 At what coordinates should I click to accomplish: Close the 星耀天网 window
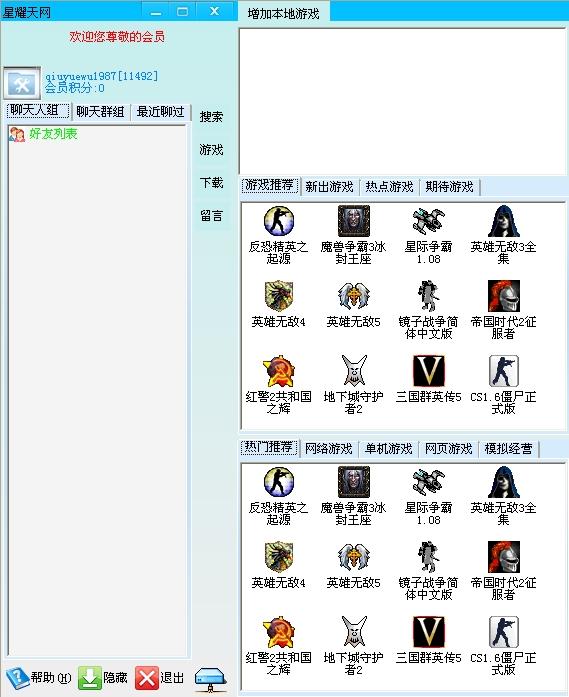(x=214, y=12)
